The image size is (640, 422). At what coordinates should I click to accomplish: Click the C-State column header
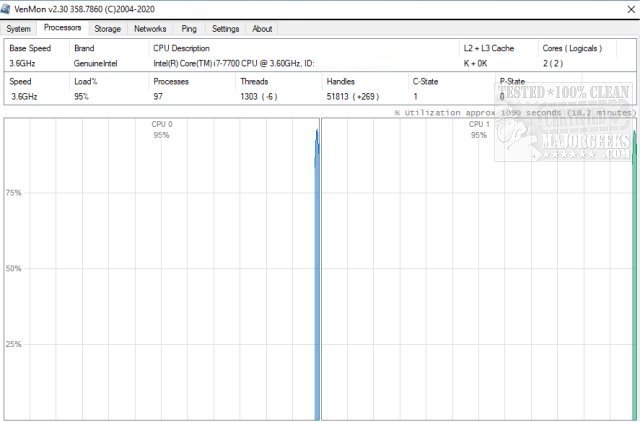pyautogui.click(x=425, y=82)
